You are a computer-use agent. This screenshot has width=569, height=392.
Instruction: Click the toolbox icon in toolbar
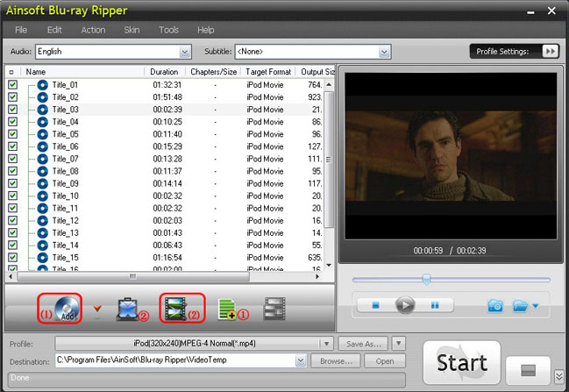pos(126,308)
